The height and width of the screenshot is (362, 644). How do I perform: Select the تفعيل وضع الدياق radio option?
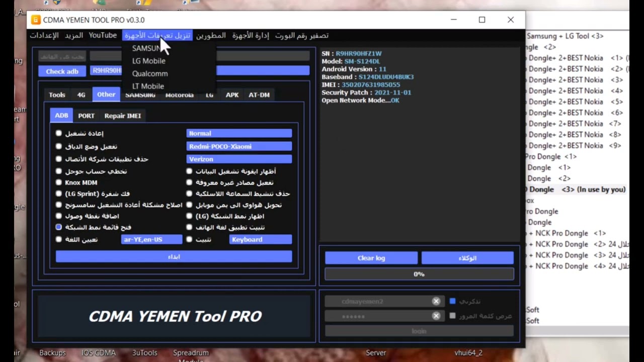click(x=59, y=146)
